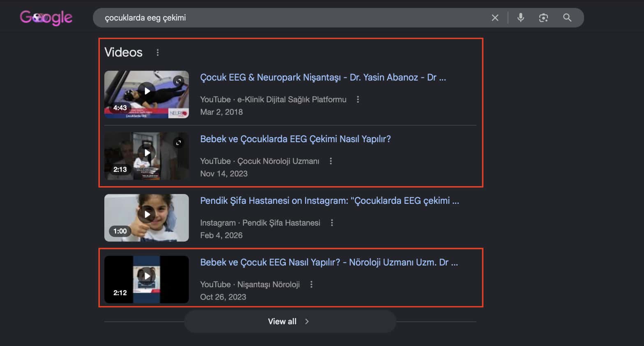
Task: Click the Videos section heading
Action: pyautogui.click(x=123, y=52)
